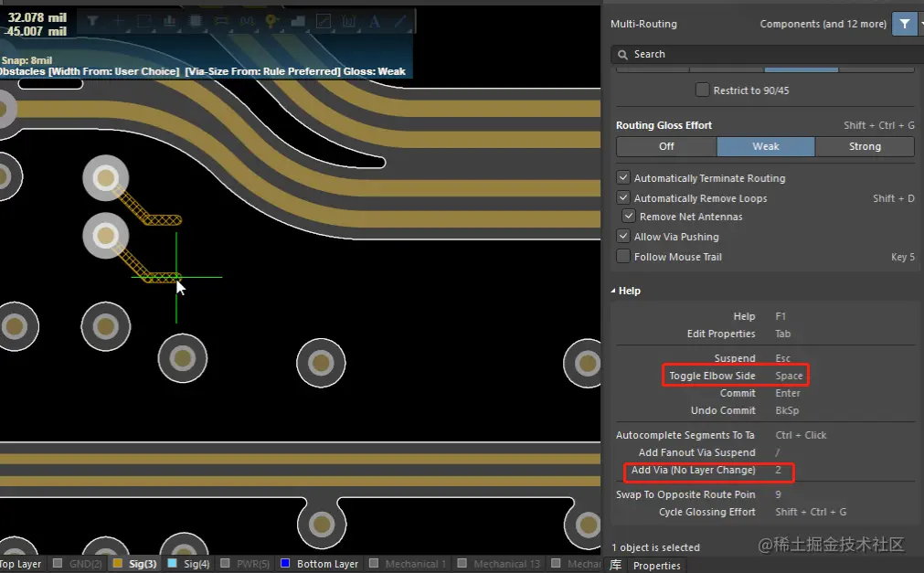Select the place polygon pour icon
This screenshot has width=924, height=573.
[x=298, y=21]
